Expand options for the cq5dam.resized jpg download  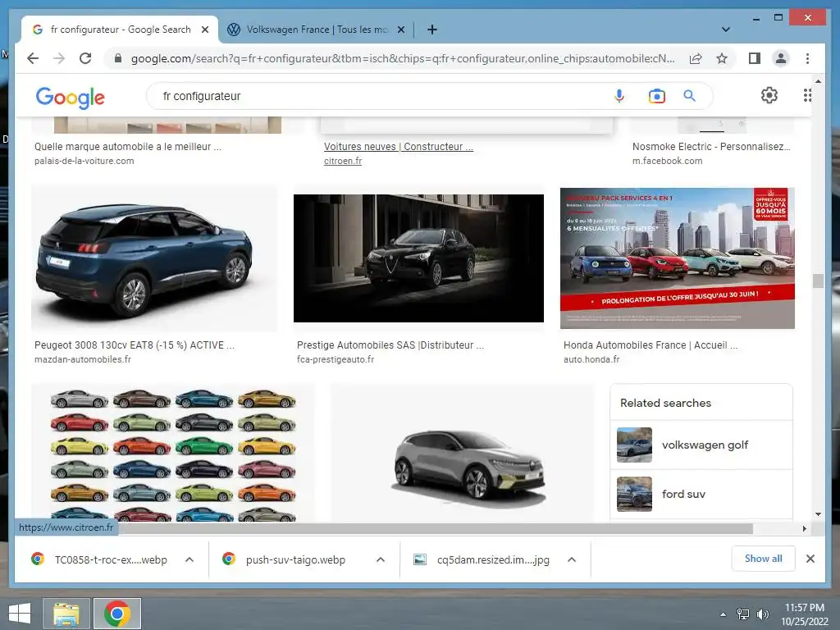(572, 559)
